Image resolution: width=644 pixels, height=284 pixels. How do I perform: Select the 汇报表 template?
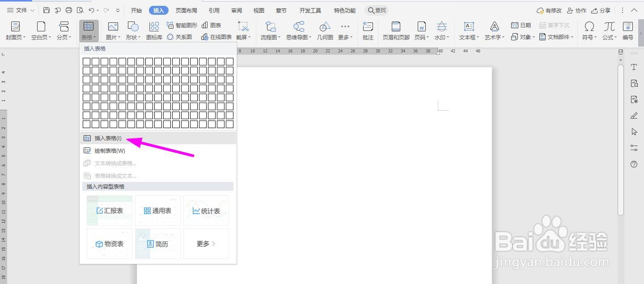pos(110,211)
